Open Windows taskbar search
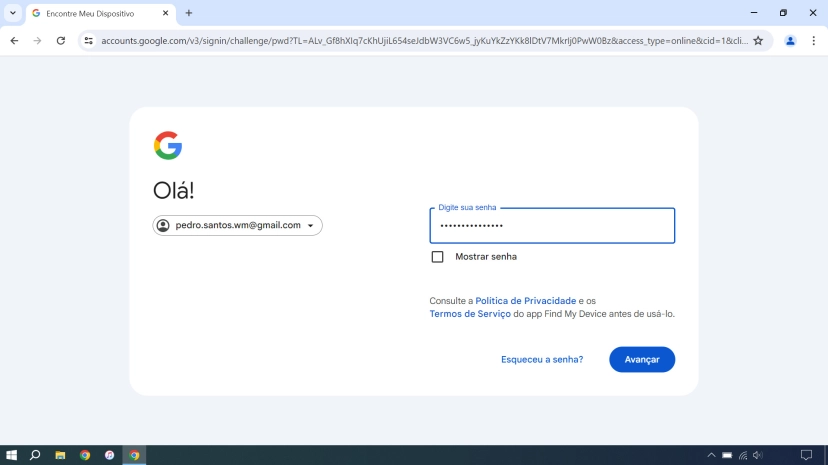Viewport: 828px width, 465px height. coord(35,455)
